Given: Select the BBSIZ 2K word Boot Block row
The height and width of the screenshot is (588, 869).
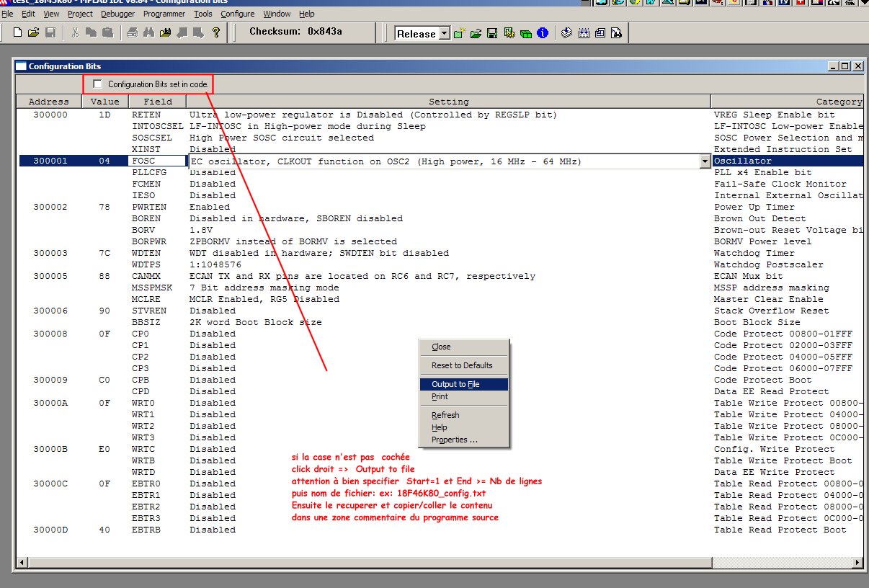Looking at the screenshot, I should [440, 322].
